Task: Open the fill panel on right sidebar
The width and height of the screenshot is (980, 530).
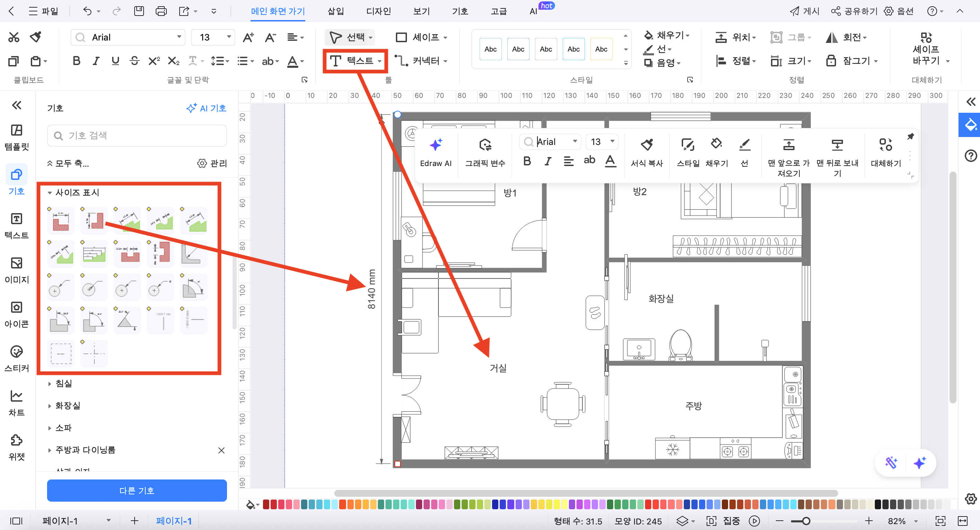Action: coord(969,125)
